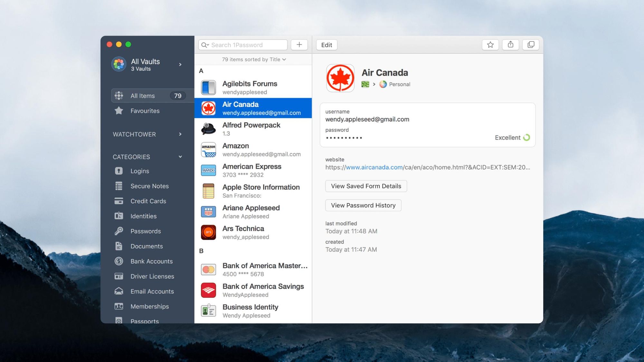Open the sort by Title dropdown

click(x=254, y=60)
